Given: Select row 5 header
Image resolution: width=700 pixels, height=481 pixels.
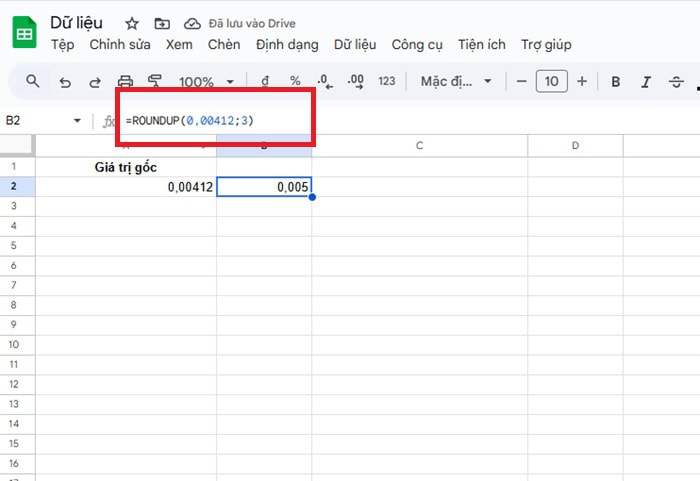Looking at the screenshot, I should point(17,246).
